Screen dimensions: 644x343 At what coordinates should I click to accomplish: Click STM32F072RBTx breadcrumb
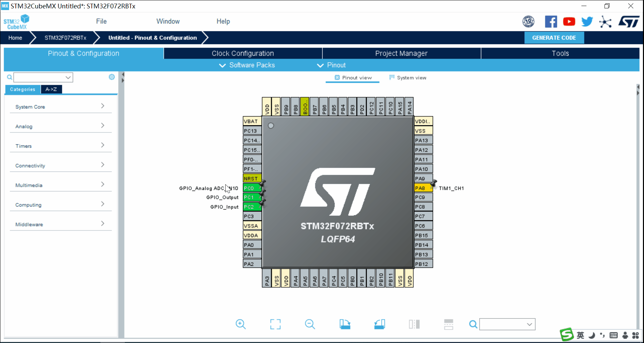pos(65,38)
